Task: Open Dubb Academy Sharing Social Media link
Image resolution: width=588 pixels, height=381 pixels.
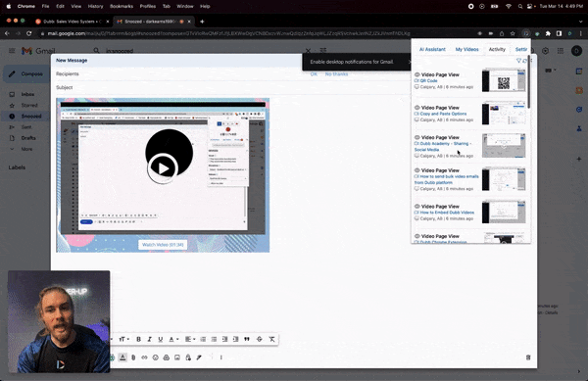Action: point(443,147)
